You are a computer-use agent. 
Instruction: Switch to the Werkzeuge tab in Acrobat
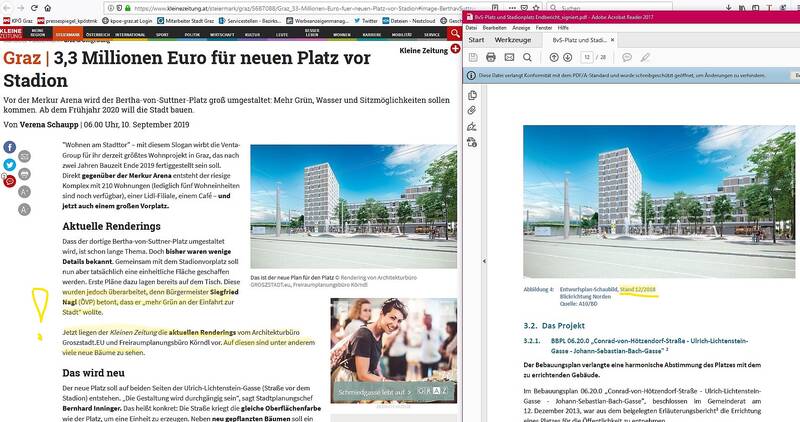[513, 40]
